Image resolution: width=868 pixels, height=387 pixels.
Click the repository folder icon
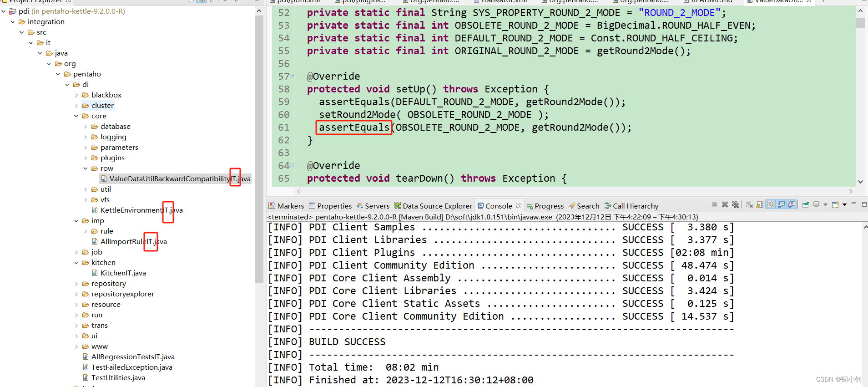coord(86,284)
